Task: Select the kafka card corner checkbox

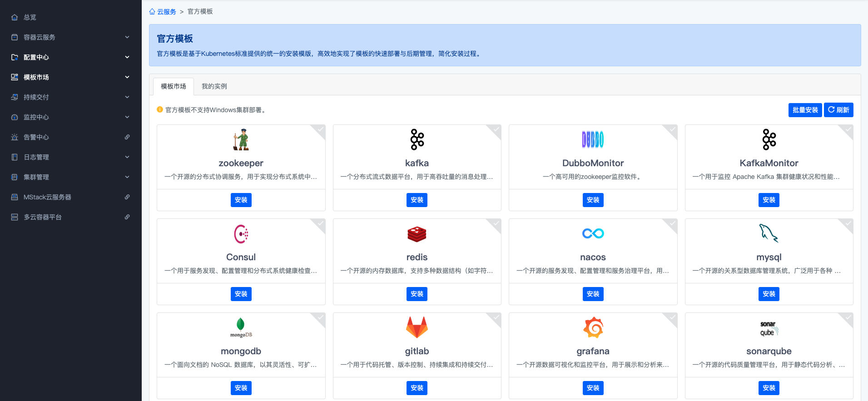Action: pyautogui.click(x=496, y=130)
